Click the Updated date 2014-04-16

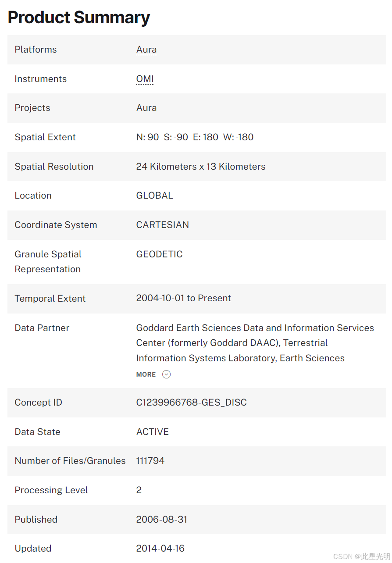click(x=160, y=549)
